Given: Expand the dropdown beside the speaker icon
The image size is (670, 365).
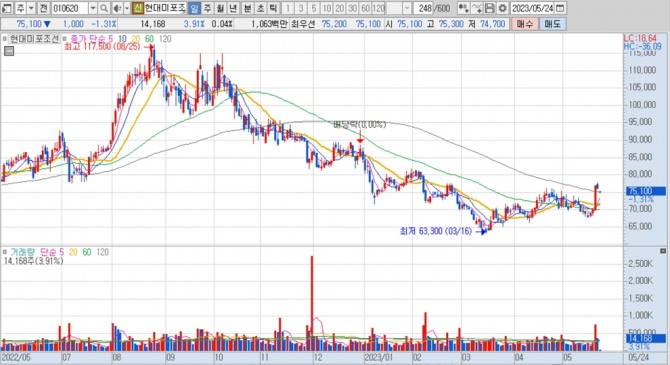Looking at the screenshot, I should (x=127, y=8).
